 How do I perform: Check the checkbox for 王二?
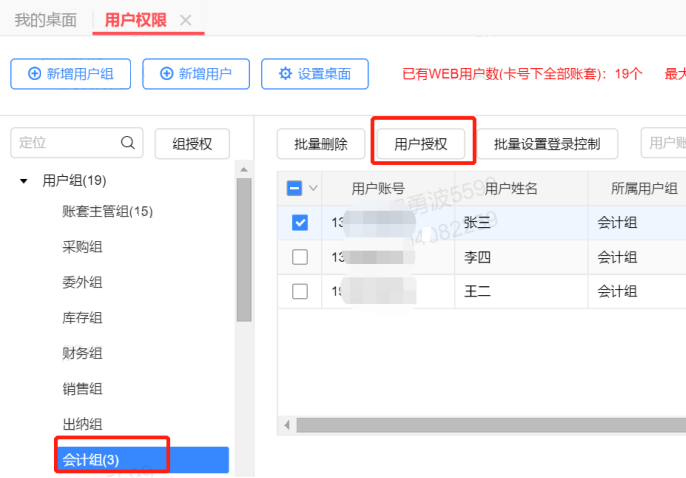(x=300, y=291)
